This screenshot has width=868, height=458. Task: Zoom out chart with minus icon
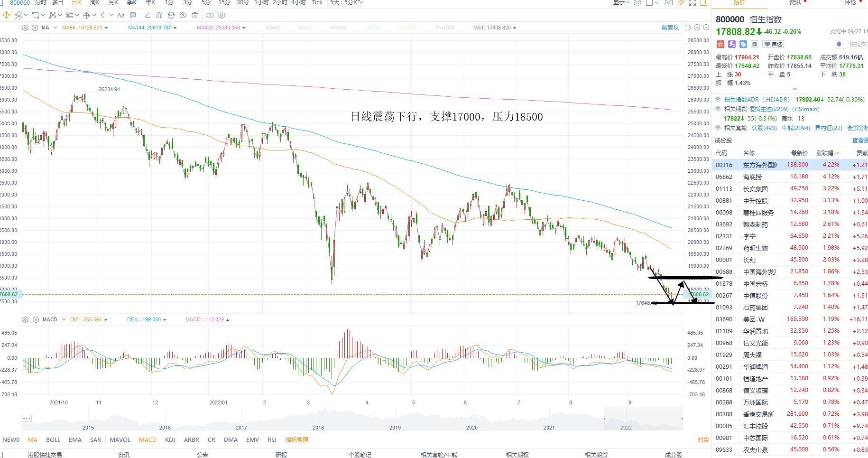pos(697,28)
